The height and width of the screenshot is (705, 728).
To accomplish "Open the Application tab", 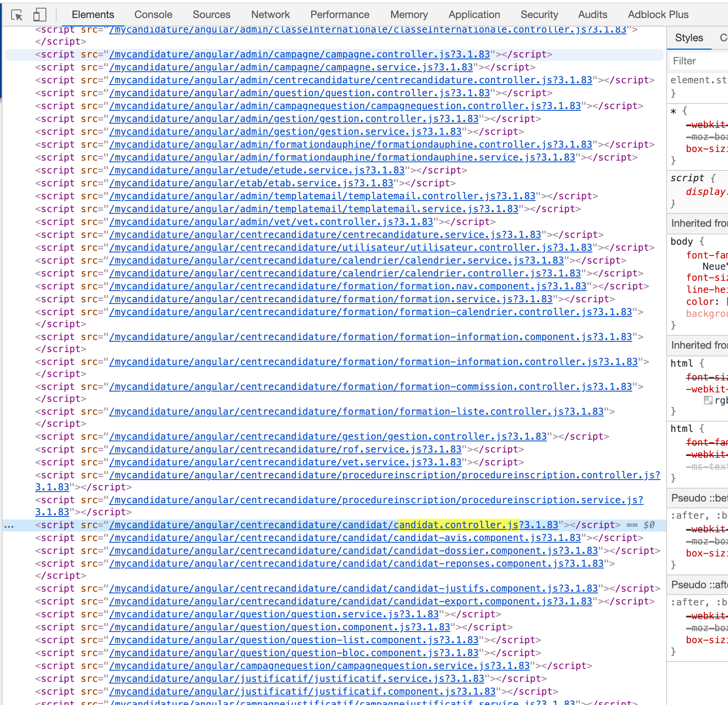I will coord(474,15).
